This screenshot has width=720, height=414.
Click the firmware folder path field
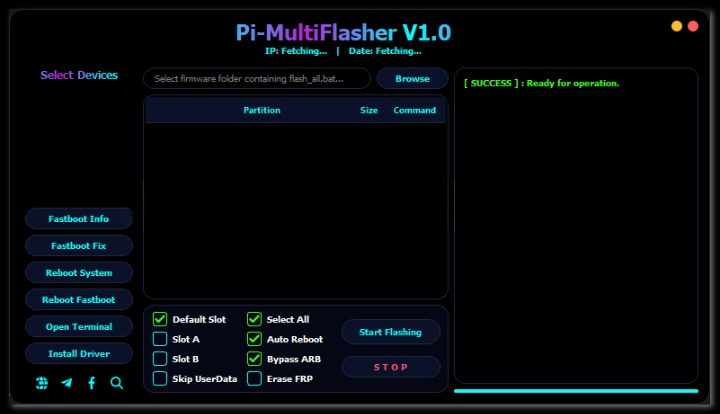(257, 79)
